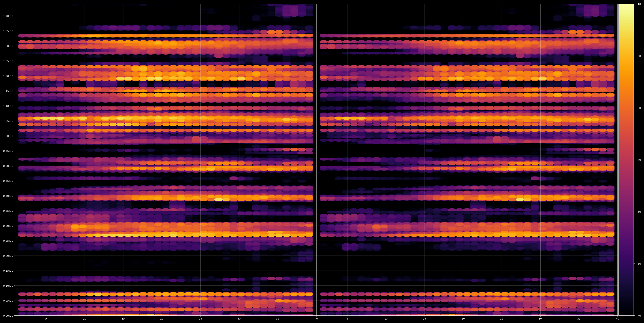The width and height of the screenshot is (644, 323).
Task: Click x-axis label 35 under the left plot
Action: (278, 319)
